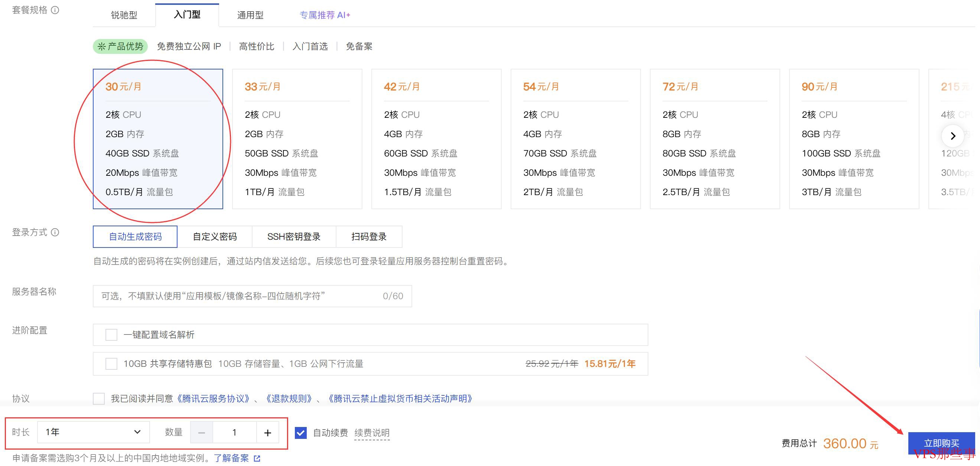This screenshot has width=980, height=466.
Task: Click info icon beside 套餐规格 label
Action: (55, 10)
